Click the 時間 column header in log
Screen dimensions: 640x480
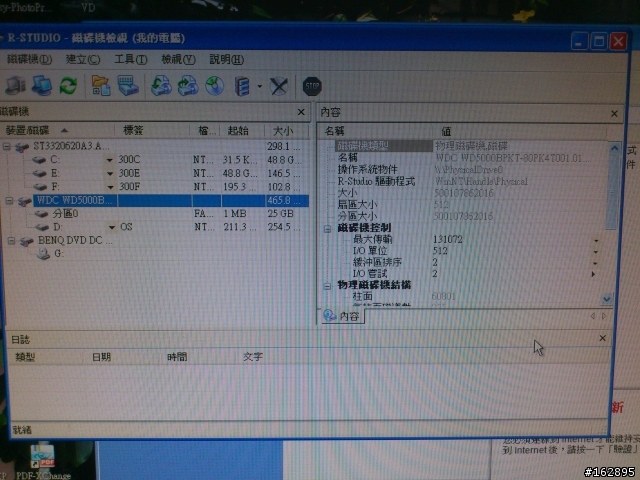point(200,357)
